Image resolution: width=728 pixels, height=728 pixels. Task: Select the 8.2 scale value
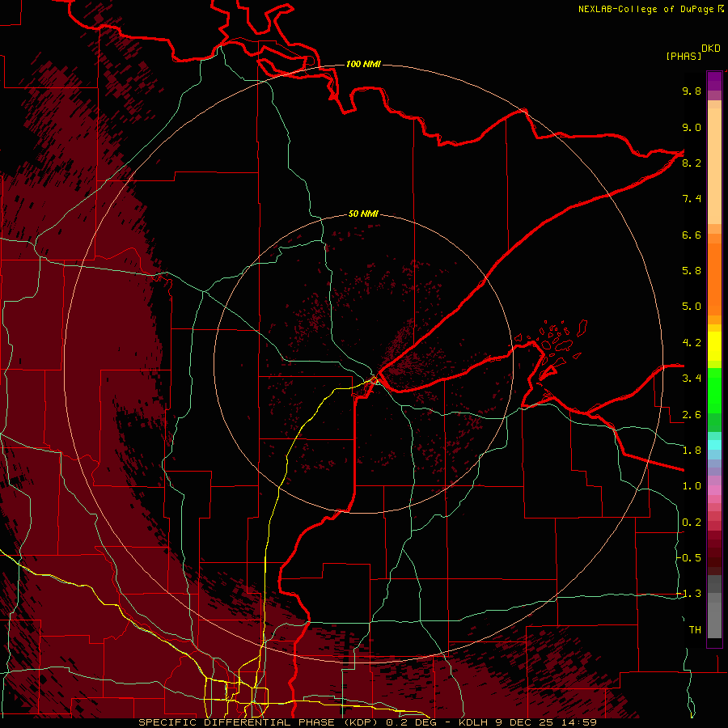(x=692, y=163)
